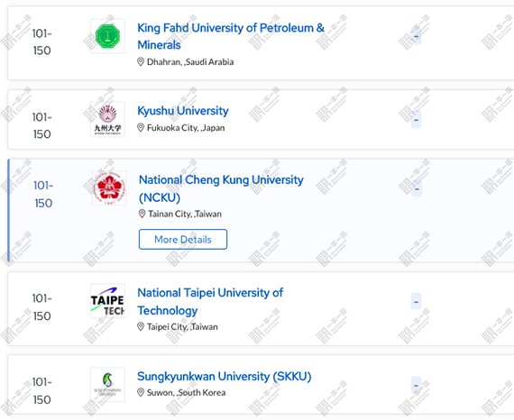The width and height of the screenshot is (514, 420).
Task: Open King Fahd University of Petroleum & Minerals link
Action: click(231, 36)
